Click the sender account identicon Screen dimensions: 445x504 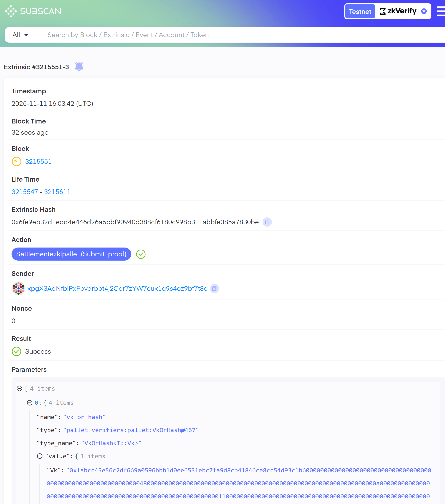18,289
